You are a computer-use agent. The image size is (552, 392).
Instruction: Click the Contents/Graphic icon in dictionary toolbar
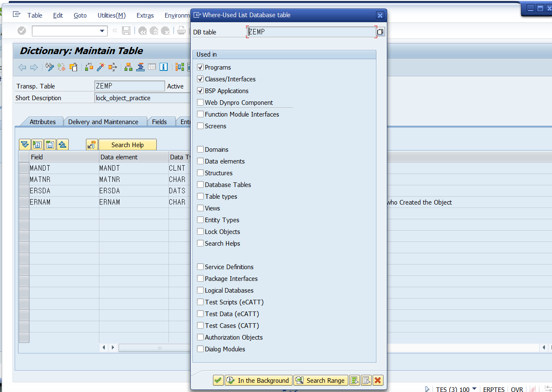point(180,67)
